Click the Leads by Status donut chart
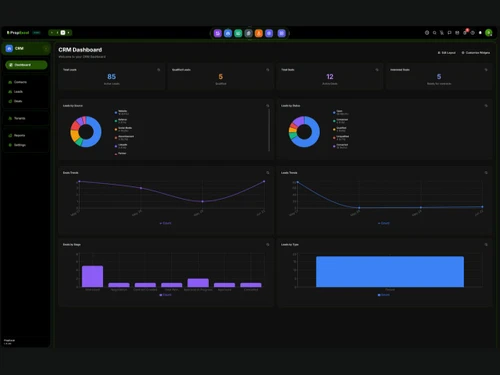 (304, 132)
